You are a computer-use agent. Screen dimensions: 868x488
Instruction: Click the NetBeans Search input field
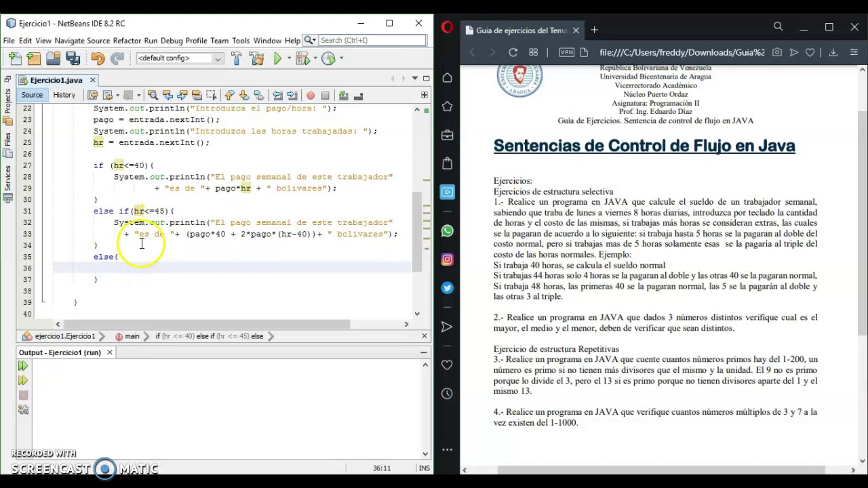(372, 41)
